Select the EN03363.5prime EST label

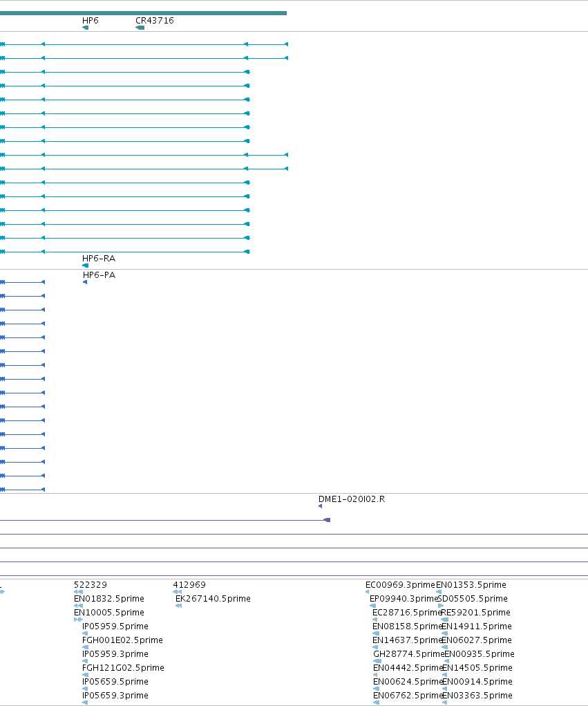[477, 696]
